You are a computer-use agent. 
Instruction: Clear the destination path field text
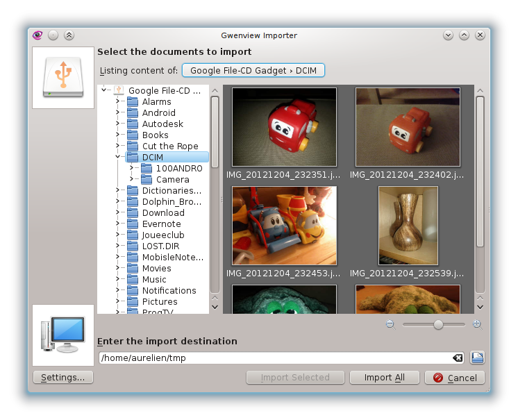pos(458,358)
